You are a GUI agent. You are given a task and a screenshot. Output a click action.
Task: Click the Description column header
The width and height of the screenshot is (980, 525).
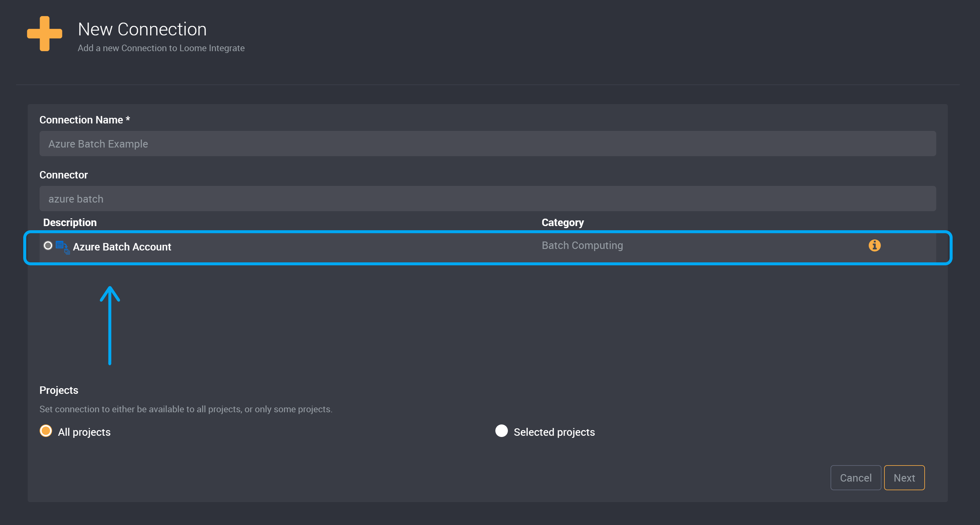pyautogui.click(x=70, y=222)
